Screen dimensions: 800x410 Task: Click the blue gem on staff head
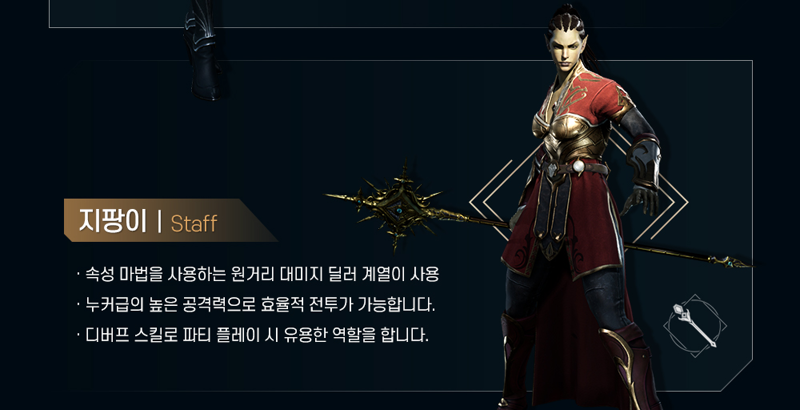click(x=399, y=210)
